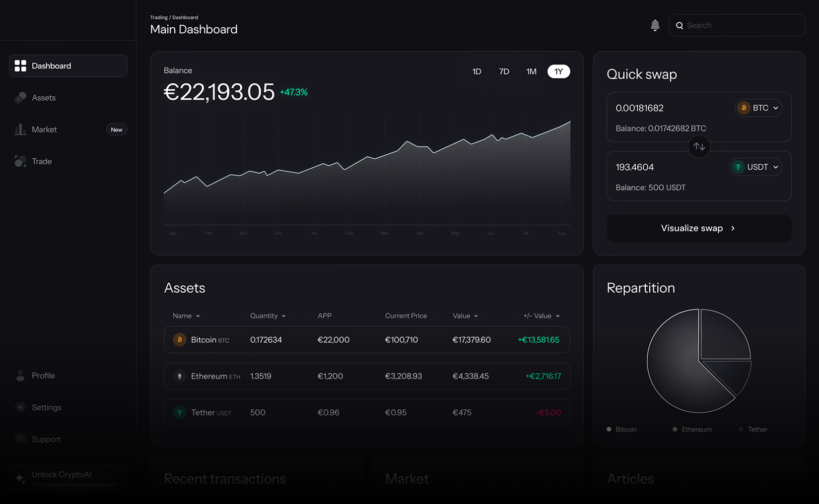Toggle the Ethereum legend entry
The width and height of the screenshot is (819, 504).
(x=692, y=429)
